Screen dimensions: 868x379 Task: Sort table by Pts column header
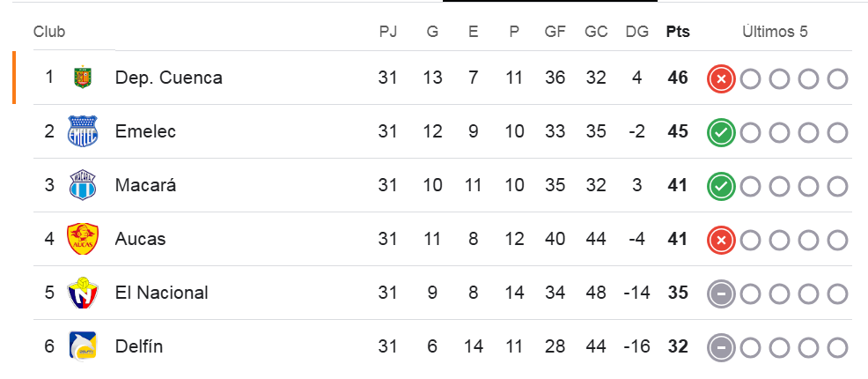click(x=678, y=32)
